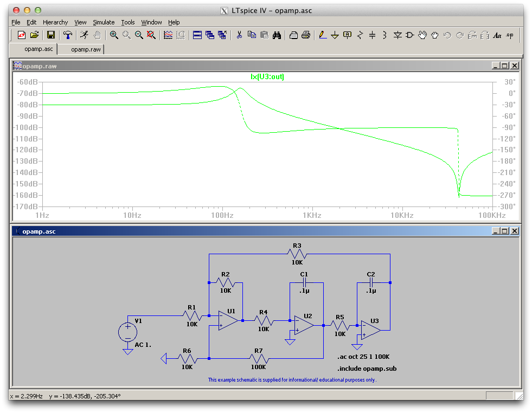
Task: Select the Resistor component tool
Action: coord(360,35)
